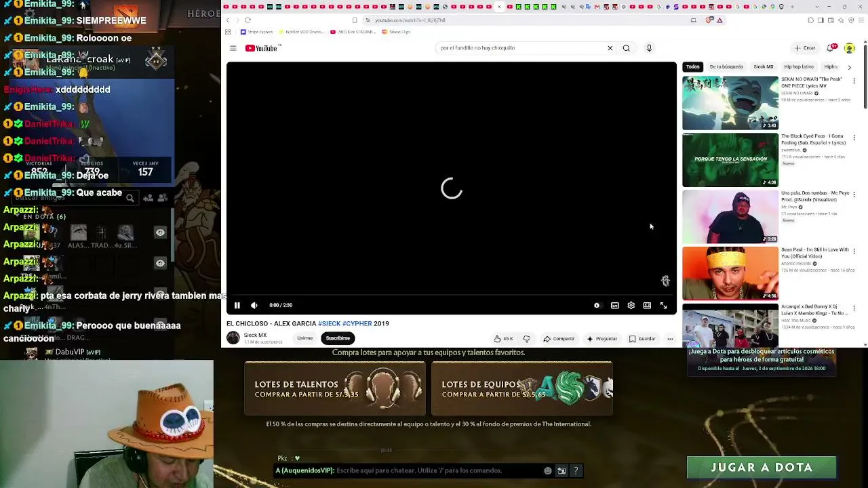Go back in the browser
This screenshot has height=488, width=868.
[228, 20]
